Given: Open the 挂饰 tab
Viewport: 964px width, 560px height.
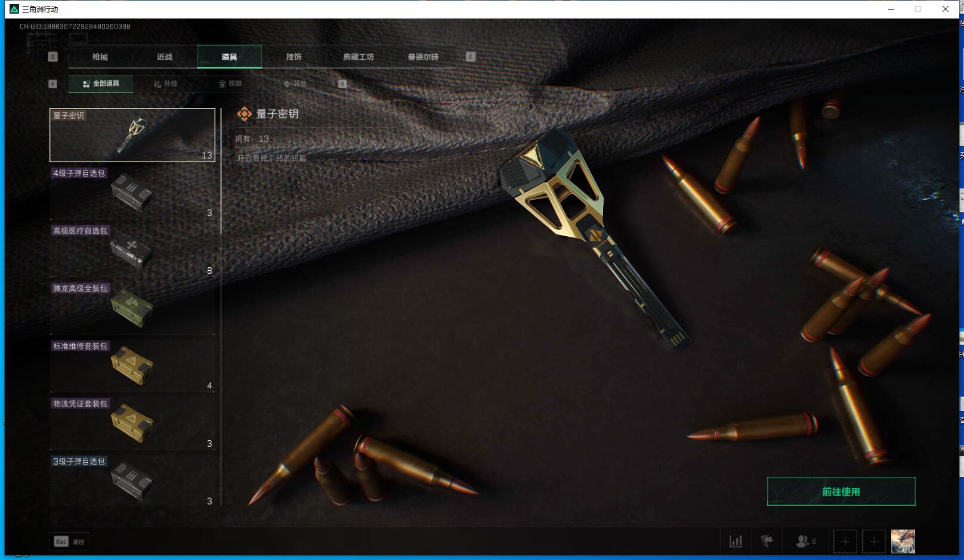Looking at the screenshot, I should [x=293, y=57].
